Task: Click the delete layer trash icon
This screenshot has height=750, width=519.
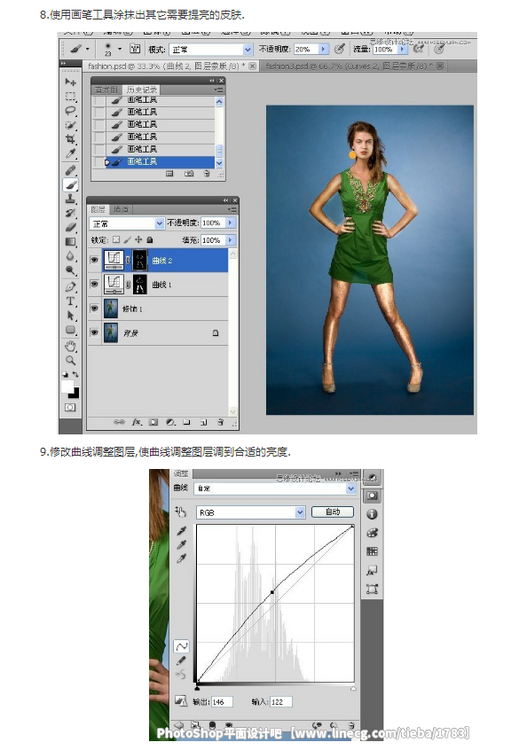Action: (x=221, y=422)
